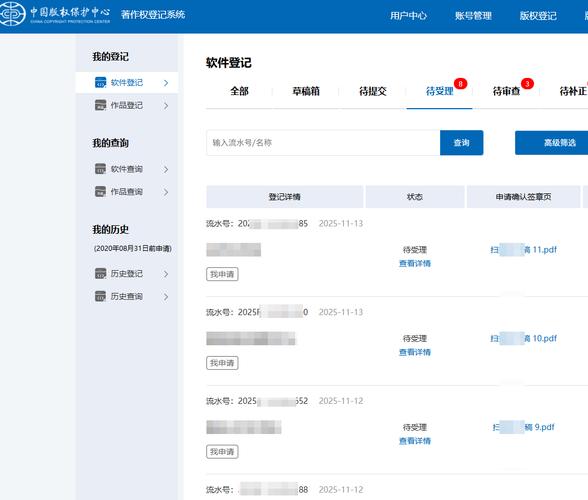Switch to 待提交 tab
Image resolution: width=588 pixels, height=500 pixels.
click(x=373, y=91)
